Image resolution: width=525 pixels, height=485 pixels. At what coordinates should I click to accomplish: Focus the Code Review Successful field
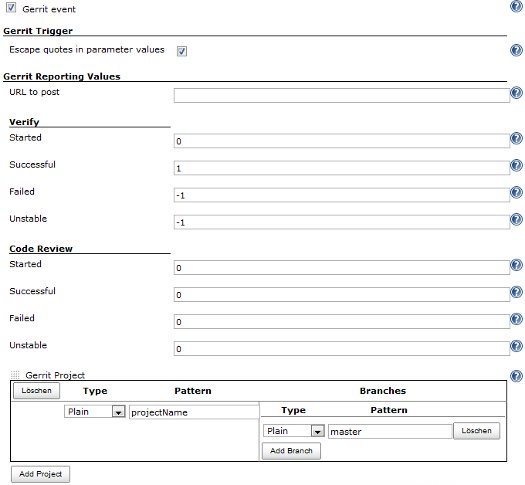coord(342,295)
